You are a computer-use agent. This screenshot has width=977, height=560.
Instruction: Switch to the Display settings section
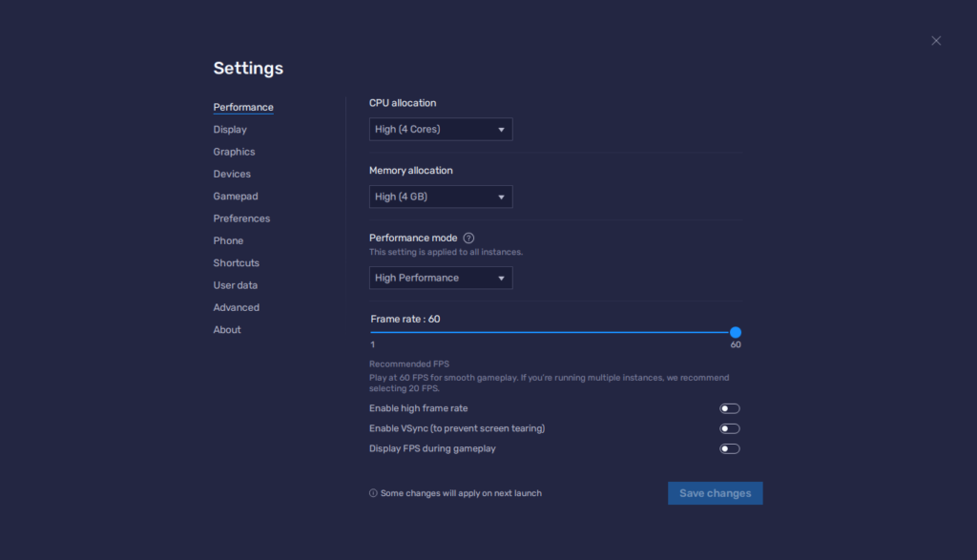click(x=229, y=129)
